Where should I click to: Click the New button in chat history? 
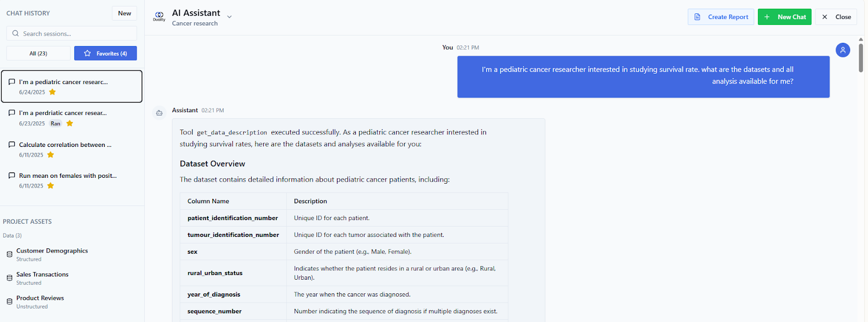coord(124,13)
